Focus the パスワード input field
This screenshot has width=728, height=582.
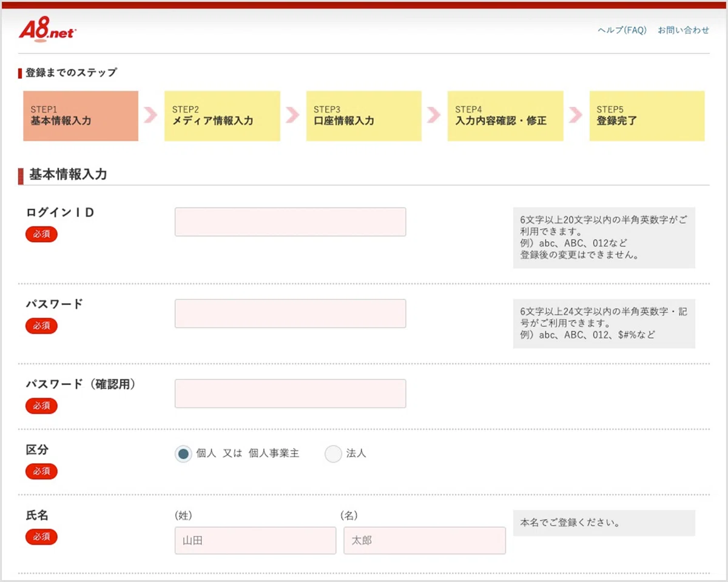tap(291, 313)
